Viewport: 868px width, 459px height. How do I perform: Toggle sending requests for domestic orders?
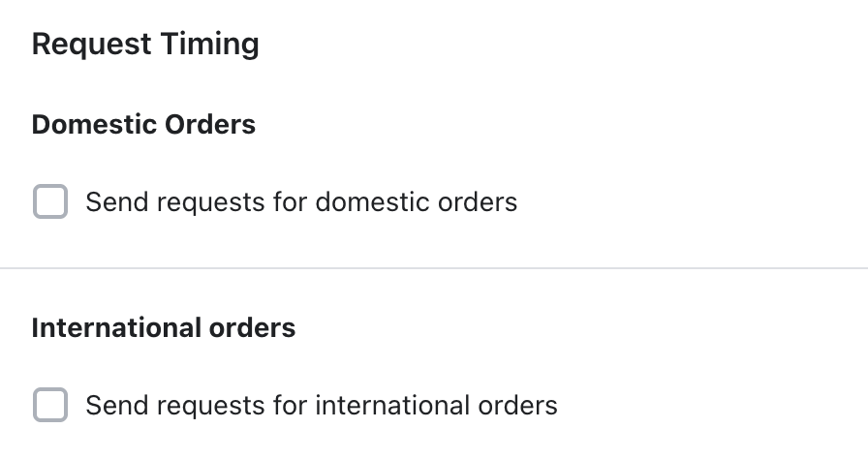[50, 202]
